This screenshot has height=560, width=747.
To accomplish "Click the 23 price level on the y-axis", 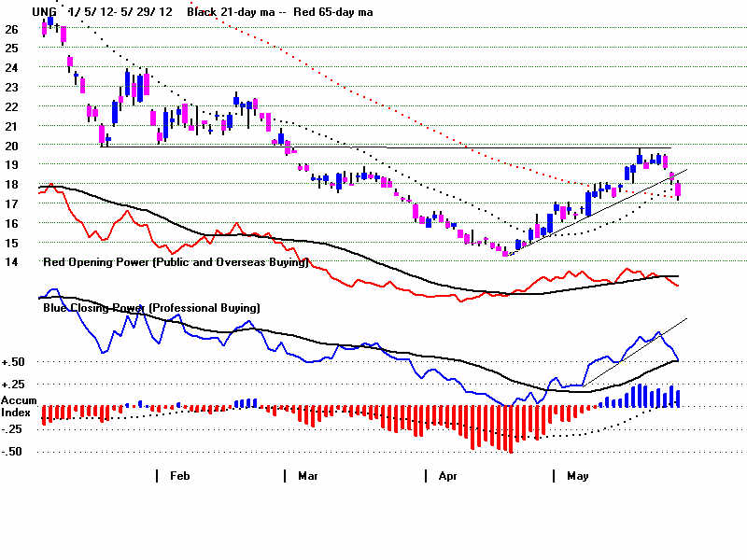I will tap(10, 87).
